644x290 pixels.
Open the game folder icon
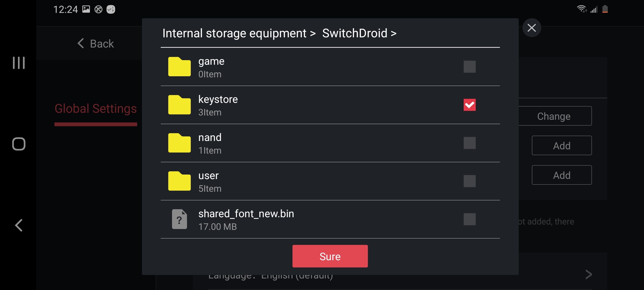click(179, 67)
